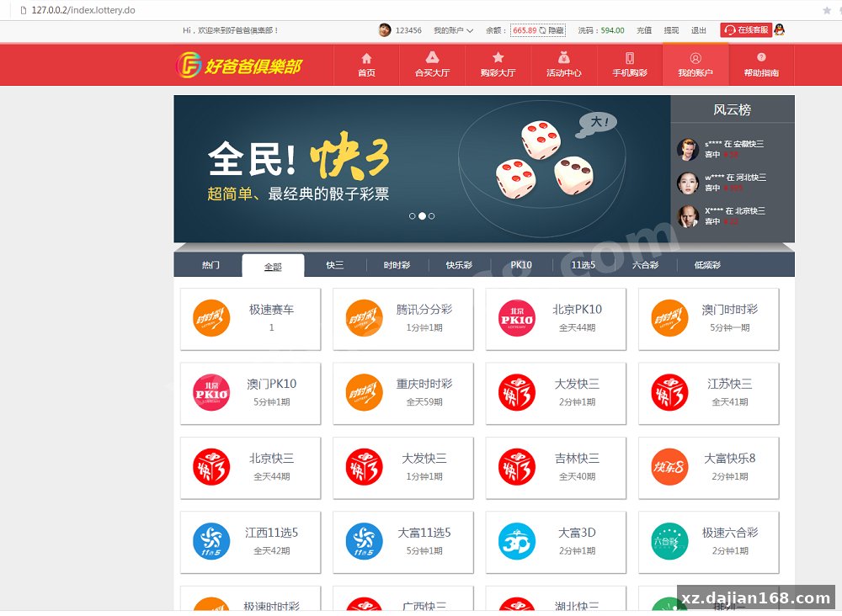Open the 重庆时时彩 lottery icon
842x616 pixels.
tap(364, 393)
